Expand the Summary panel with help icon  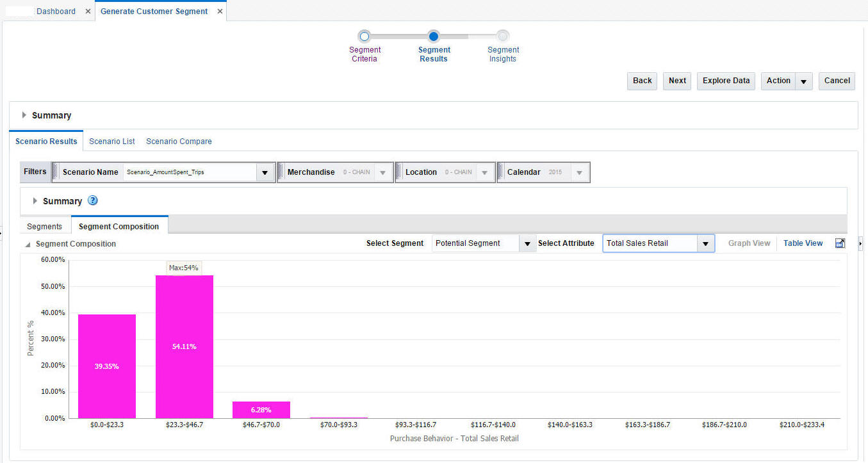pos(35,201)
